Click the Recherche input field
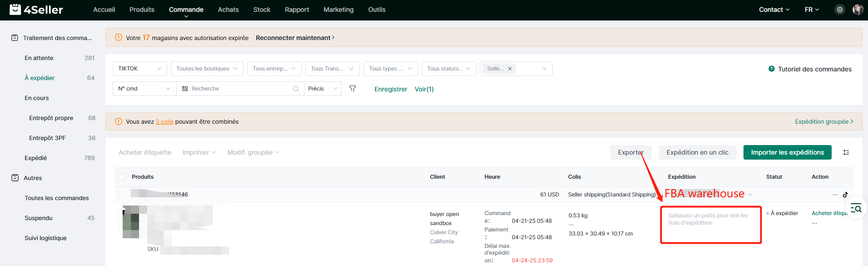Image resolution: width=868 pixels, height=266 pixels. (x=240, y=89)
